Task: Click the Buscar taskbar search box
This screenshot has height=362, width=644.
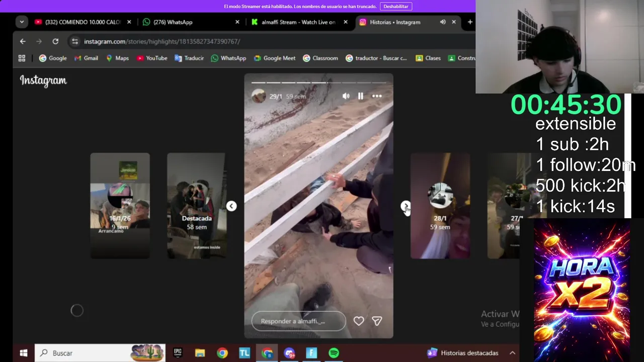Action: click(x=100, y=353)
